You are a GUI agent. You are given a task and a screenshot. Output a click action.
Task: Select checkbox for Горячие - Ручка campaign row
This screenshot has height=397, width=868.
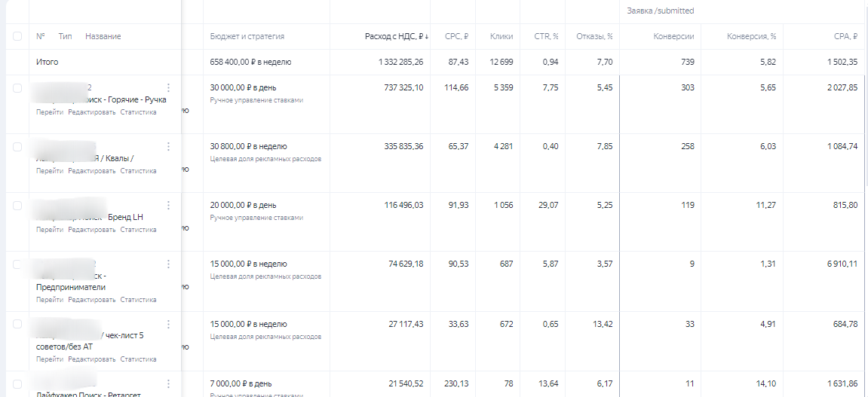pyautogui.click(x=17, y=88)
